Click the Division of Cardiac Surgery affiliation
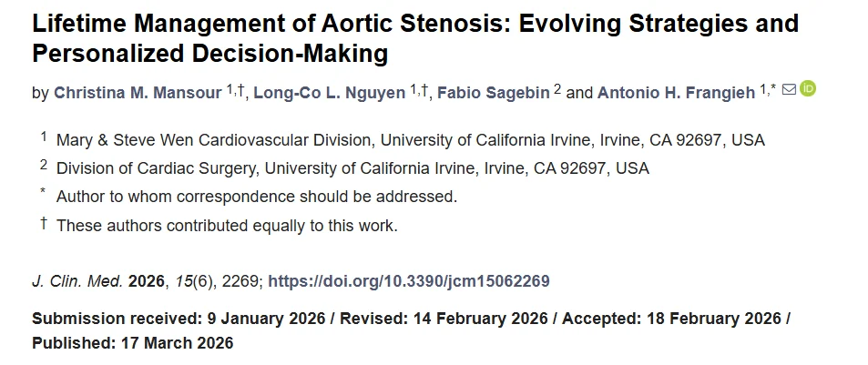The height and width of the screenshot is (365, 868). [352, 168]
